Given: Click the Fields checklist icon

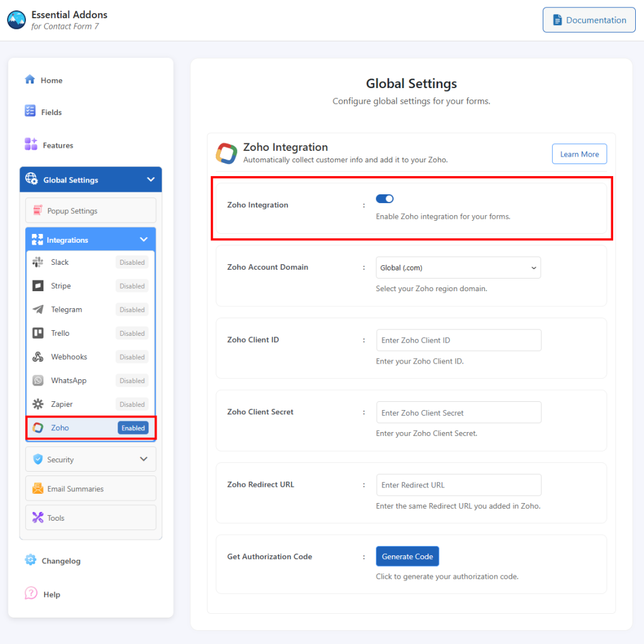Looking at the screenshot, I should (x=30, y=111).
